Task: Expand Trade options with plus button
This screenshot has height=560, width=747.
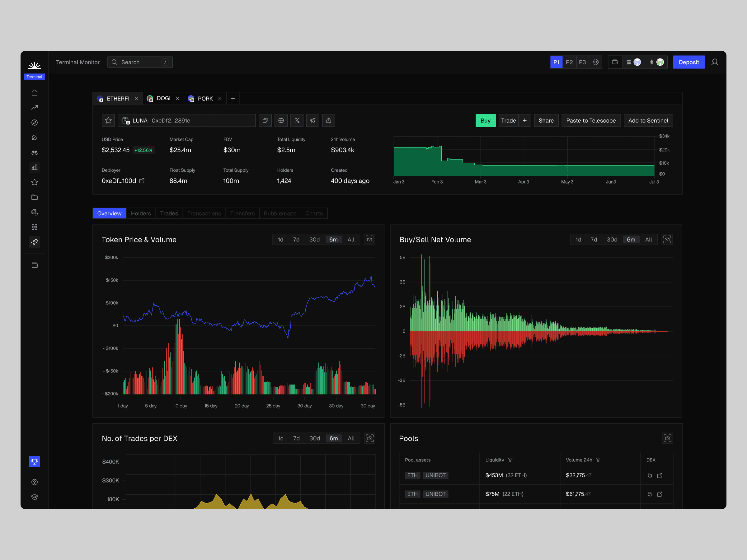Action: 524,120
